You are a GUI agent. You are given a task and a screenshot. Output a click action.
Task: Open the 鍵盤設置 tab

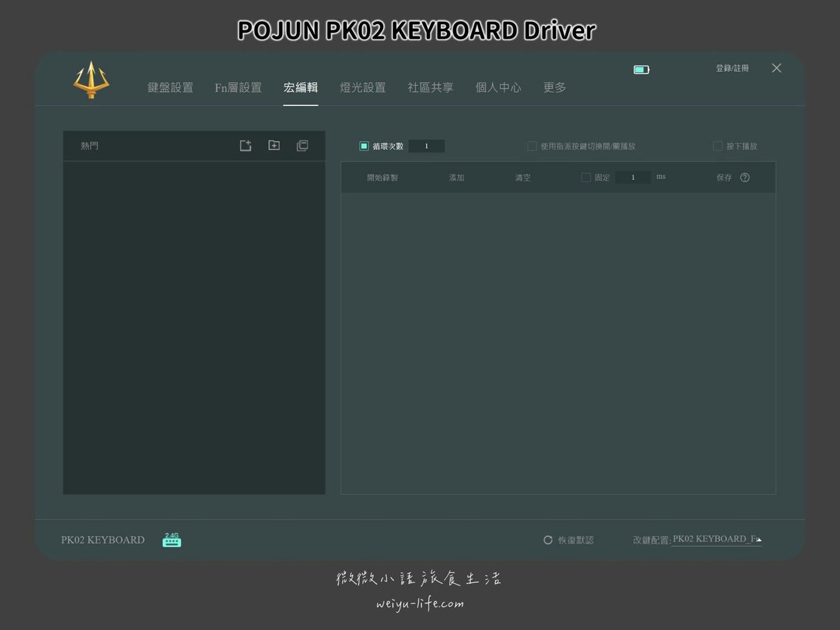(x=170, y=87)
